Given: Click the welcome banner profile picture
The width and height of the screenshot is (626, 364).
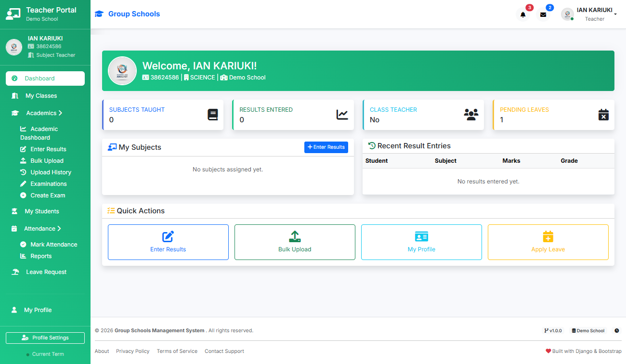Looking at the screenshot, I should tap(122, 71).
